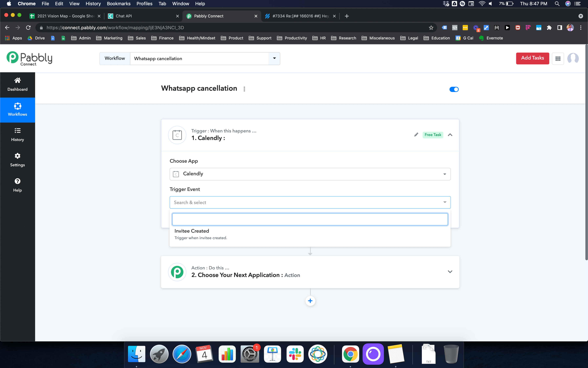Open Finder from the dock
This screenshot has width=588, height=368.
136,354
